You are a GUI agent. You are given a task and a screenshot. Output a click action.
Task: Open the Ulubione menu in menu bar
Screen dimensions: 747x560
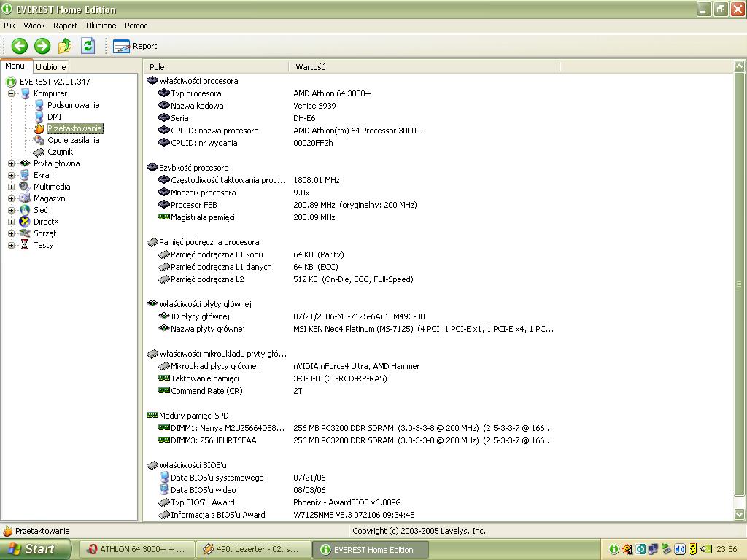pos(101,26)
